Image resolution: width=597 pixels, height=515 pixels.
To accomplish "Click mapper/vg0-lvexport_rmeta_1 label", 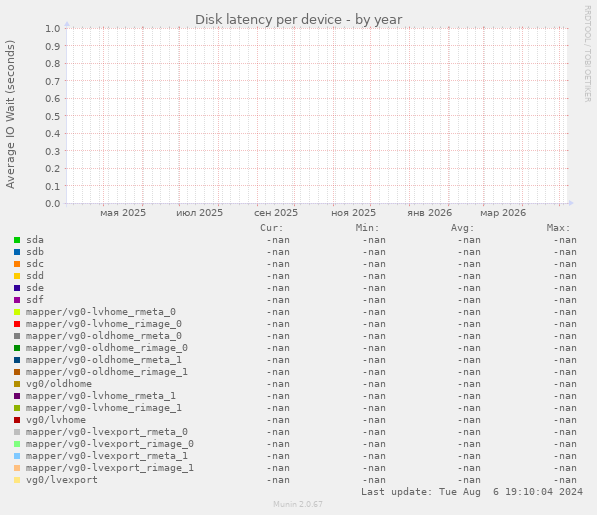I will (107, 456).
